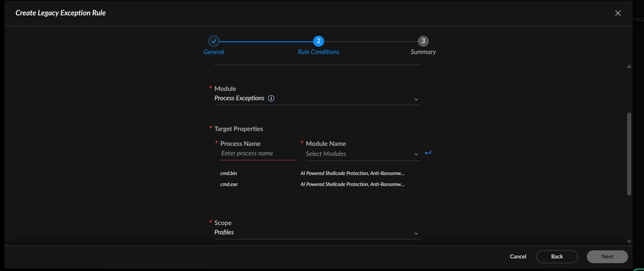Screen dimensions: 644x271
Task: Close the Create Legacy Exception Rule dialog
Action: [x=618, y=13]
